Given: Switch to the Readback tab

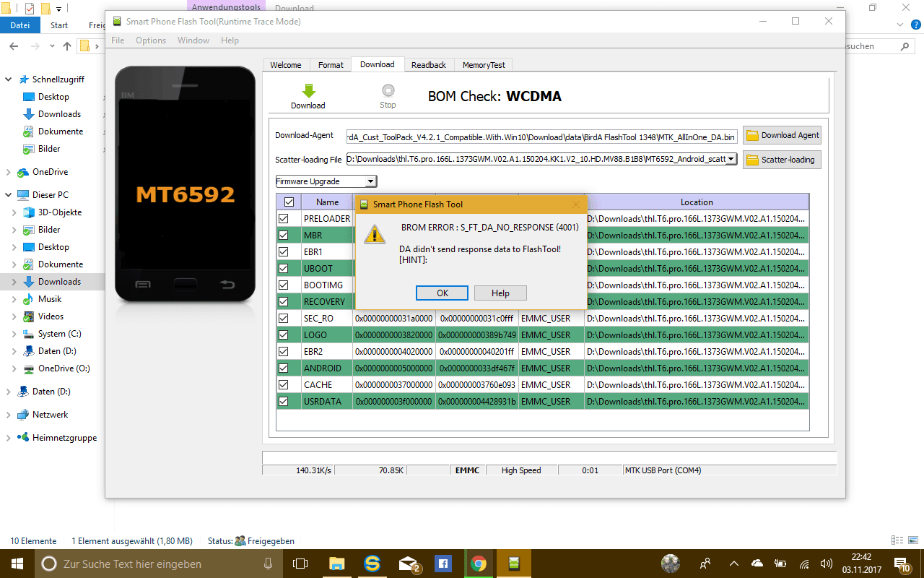Looking at the screenshot, I should point(429,65).
